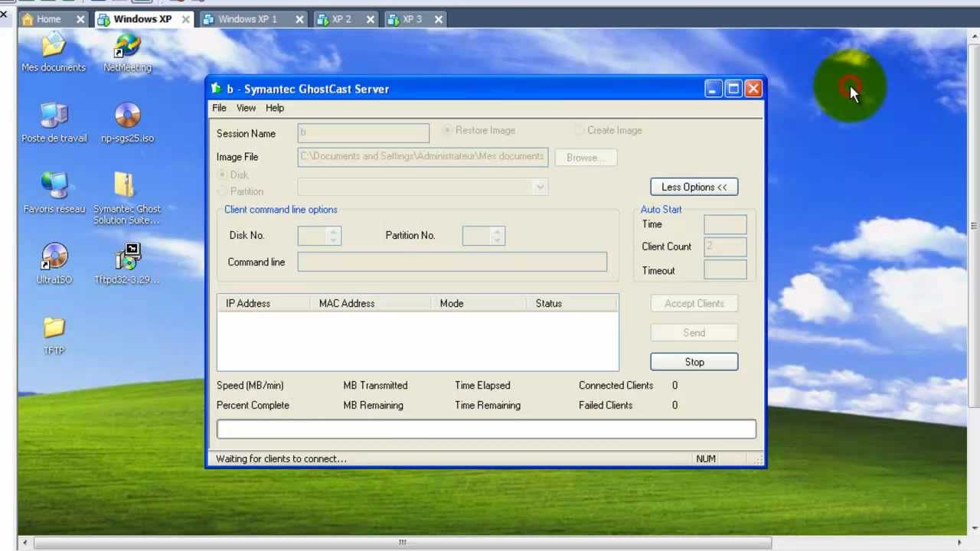Click 'Waiting for clients to connect...' status text
Image resolution: width=980 pixels, height=551 pixels.
point(281,459)
